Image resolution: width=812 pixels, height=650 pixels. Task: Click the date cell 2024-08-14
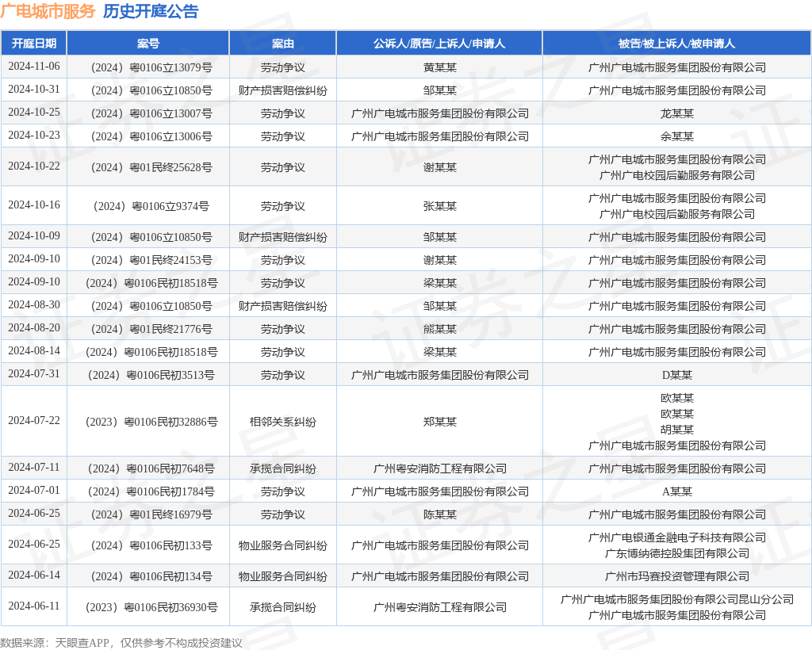pyautogui.click(x=33, y=351)
